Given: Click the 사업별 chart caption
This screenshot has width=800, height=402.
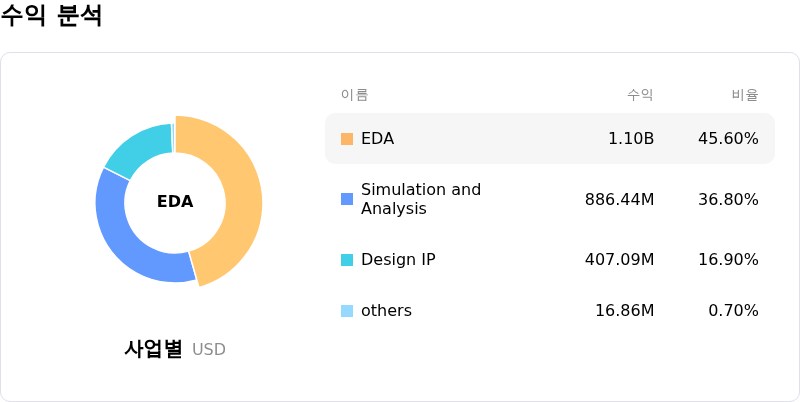Looking at the screenshot, I should click(153, 349).
